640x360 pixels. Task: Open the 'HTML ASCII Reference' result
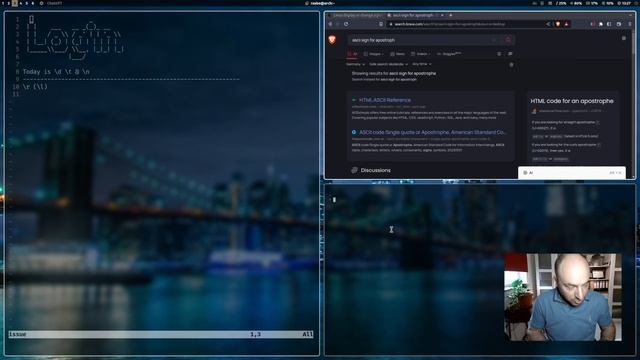pyautogui.click(x=384, y=100)
